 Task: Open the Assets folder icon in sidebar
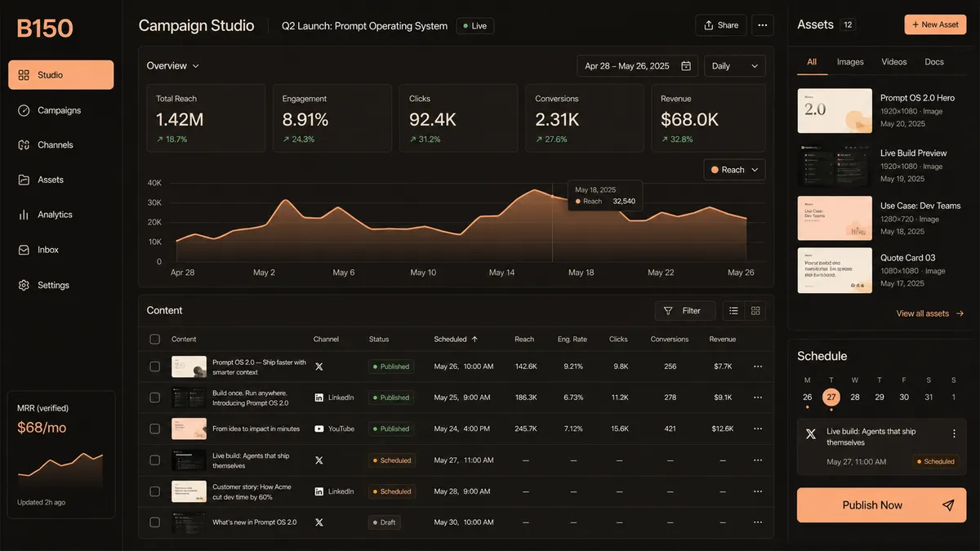click(x=24, y=180)
